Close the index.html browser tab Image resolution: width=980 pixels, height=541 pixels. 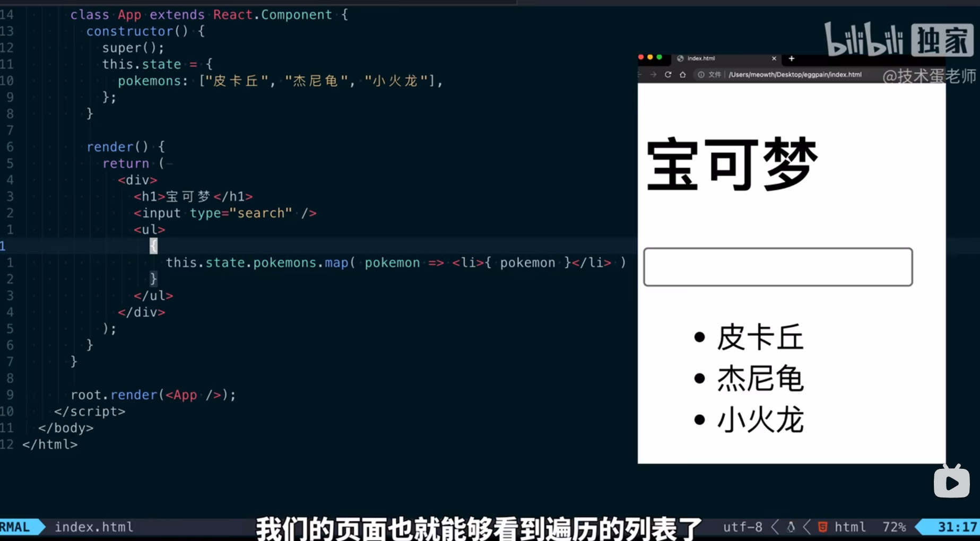coord(774,58)
